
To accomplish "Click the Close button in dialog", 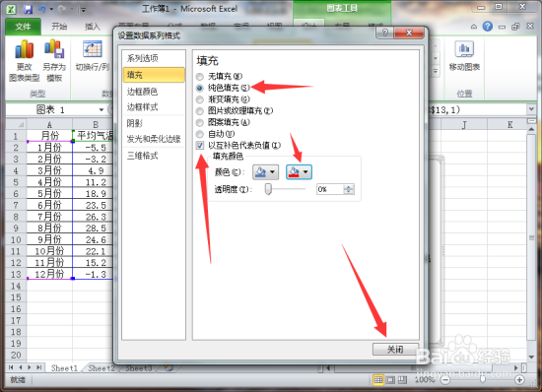I will tap(395, 350).
